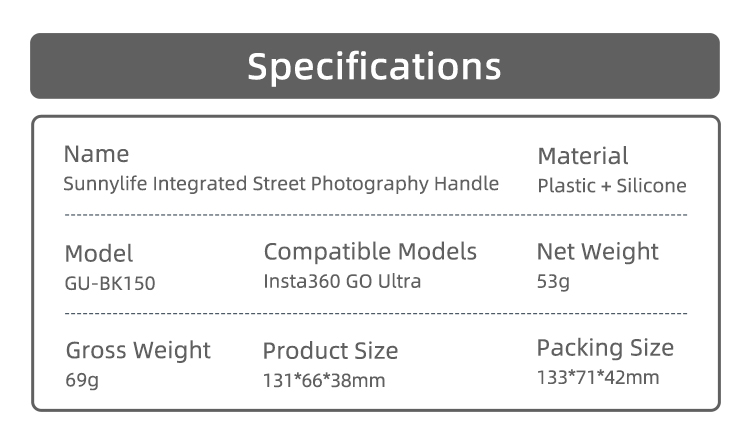Select the 131*66*38mm product size value
The image size is (750, 439).
pyautogui.click(x=324, y=380)
